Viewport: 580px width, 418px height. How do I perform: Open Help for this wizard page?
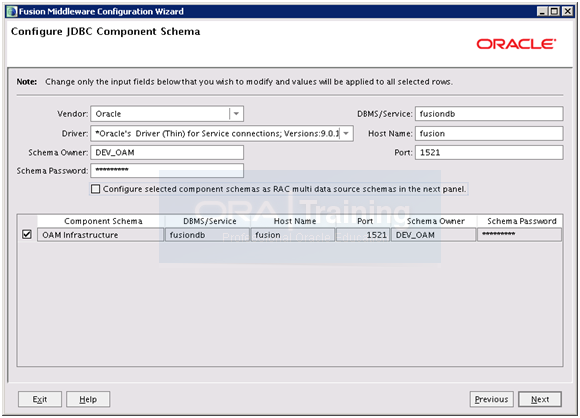tap(88, 399)
